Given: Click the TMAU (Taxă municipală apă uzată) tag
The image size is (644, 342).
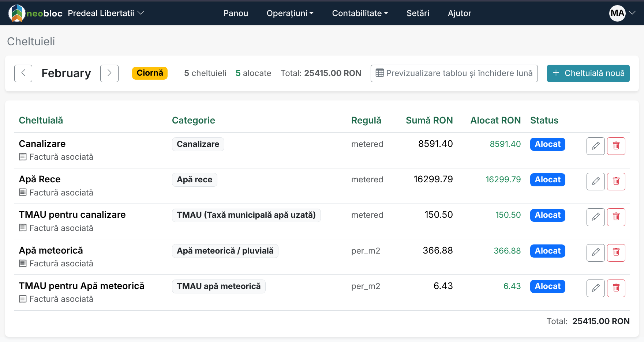Looking at the screenshot, I should (x=246, y=215).
